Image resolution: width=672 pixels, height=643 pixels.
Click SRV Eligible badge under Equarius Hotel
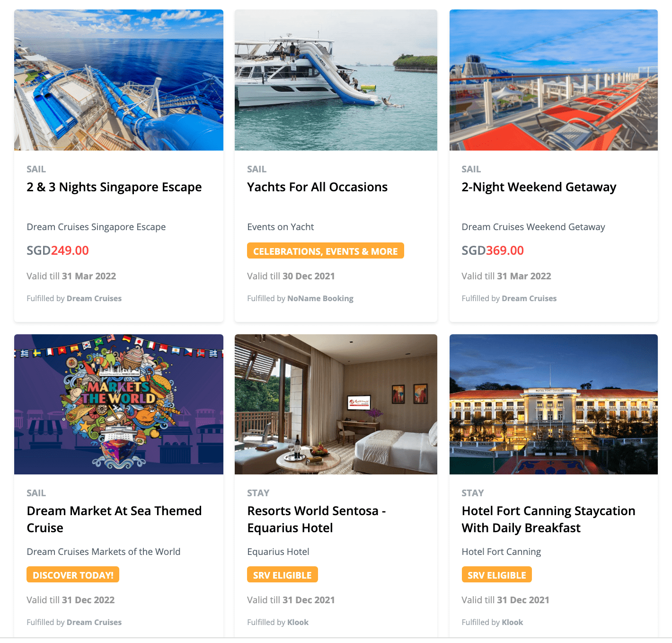[283, 575]
